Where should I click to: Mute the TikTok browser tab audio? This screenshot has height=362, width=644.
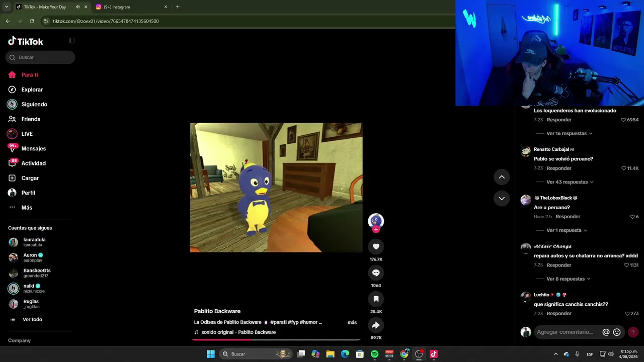[x=77, y=7]
